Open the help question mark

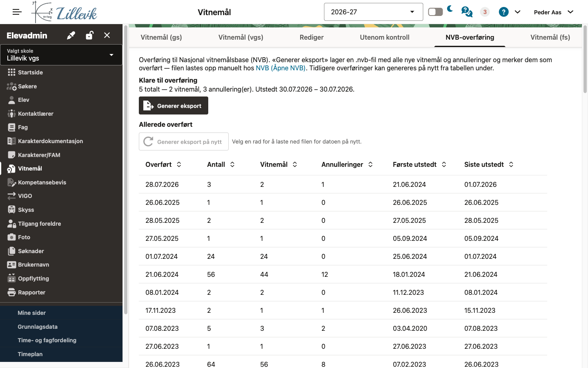[x=503, y=12]
